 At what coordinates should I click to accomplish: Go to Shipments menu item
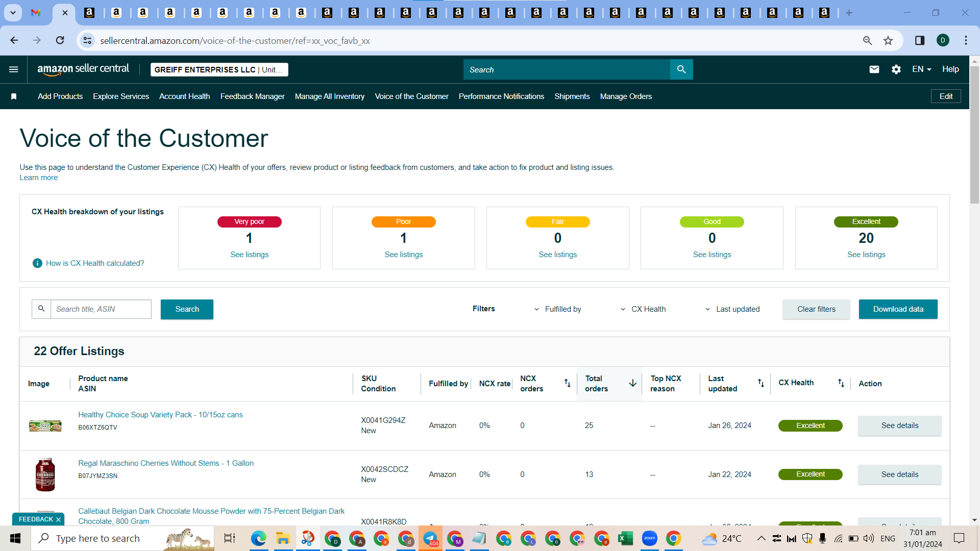[x=572, y=96]
